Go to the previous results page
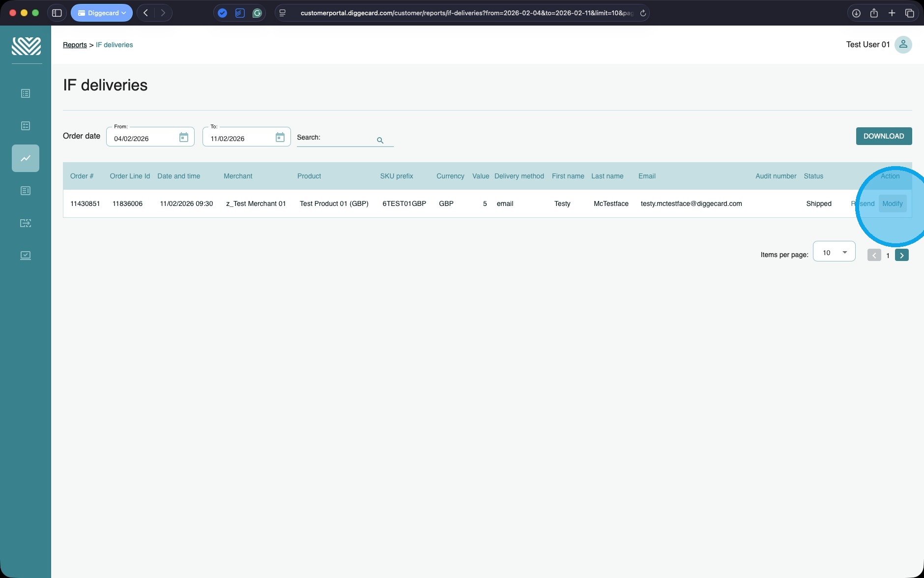This screenshot has height=578, width=924. [874, 255]
